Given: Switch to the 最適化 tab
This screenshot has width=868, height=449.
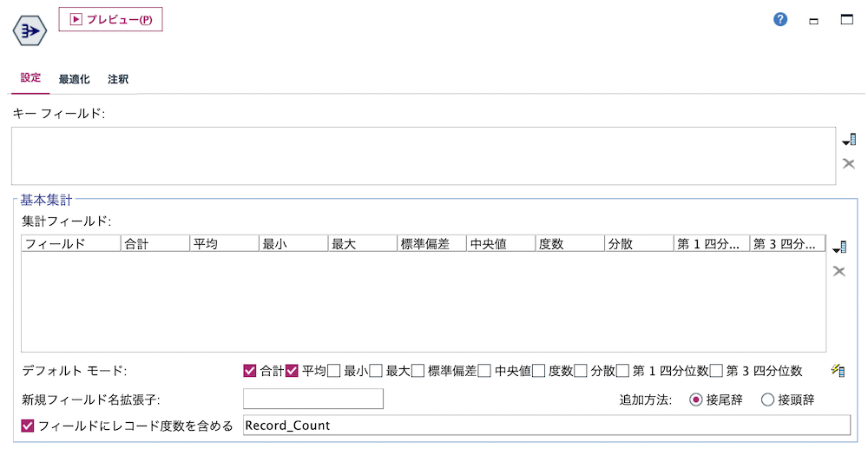Looking at the screenshot, I should pyautogui.click(x=74, y=79).
